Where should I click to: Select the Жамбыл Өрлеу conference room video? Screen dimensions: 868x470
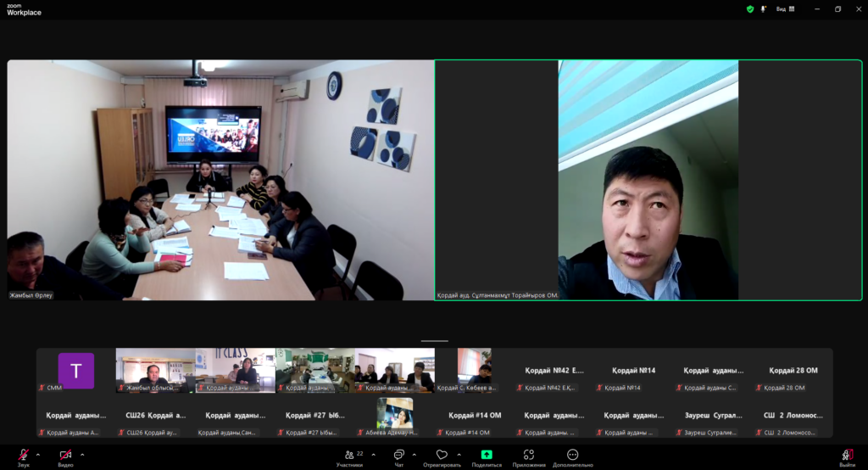[220, 180]
